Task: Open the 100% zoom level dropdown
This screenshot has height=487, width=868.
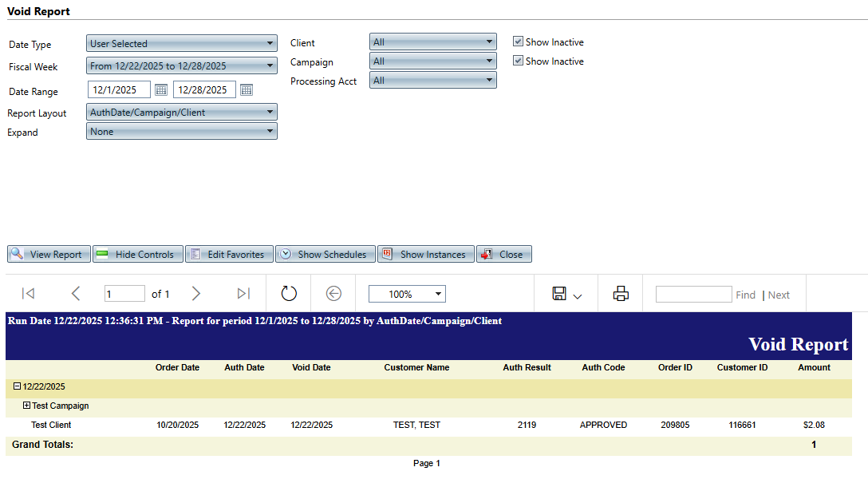Action: coord(407,295)
